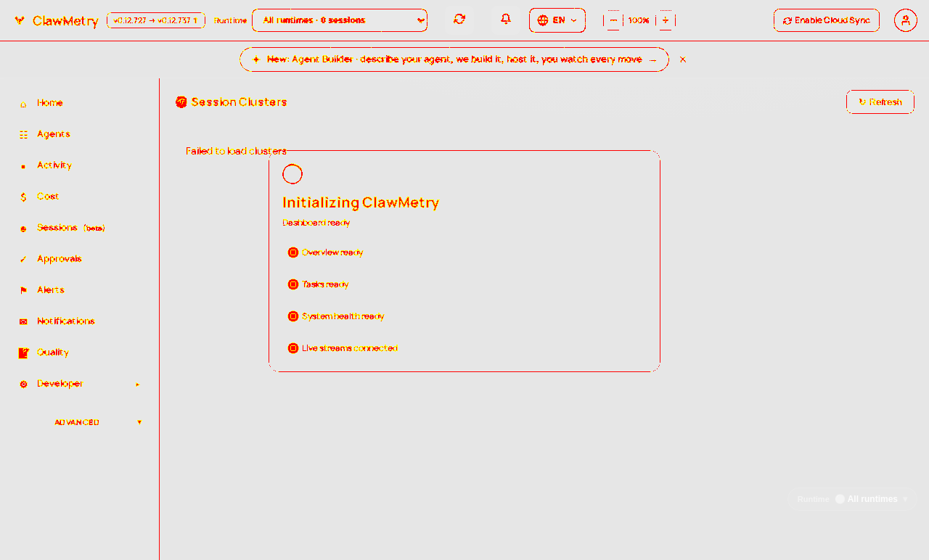Decrease zoom with the minus button

pyautogui.click(x=613, y=20)
